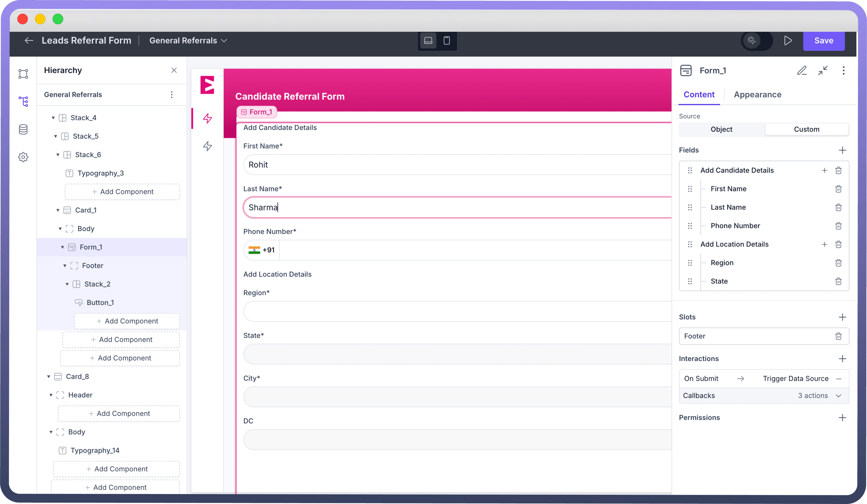Screen dimensions: 867x504
Task: Open the hierarchy tree sidebar icon
Action: [x=23, y=102]
